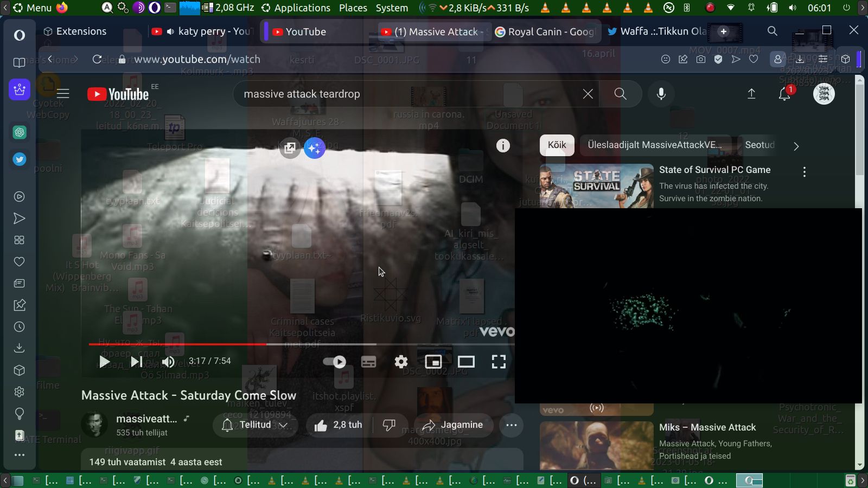Launch Aria AI from the Opera sidebar
This screenshot has width=868, height=488.
click(x=20, y=89)
